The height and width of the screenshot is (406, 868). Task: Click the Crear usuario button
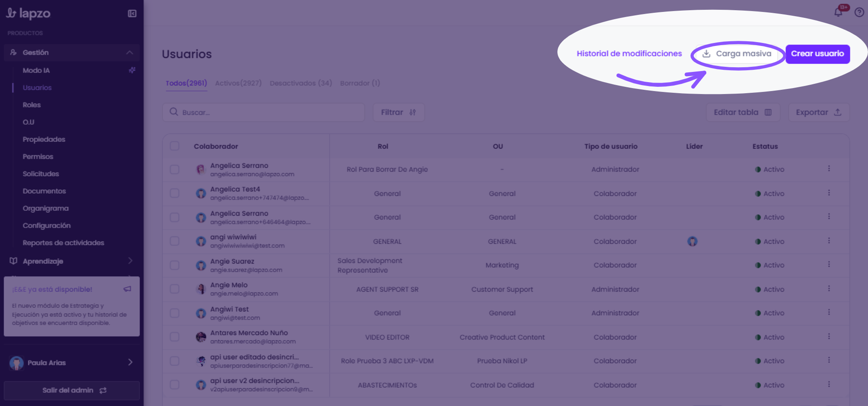tap(817, 54)
